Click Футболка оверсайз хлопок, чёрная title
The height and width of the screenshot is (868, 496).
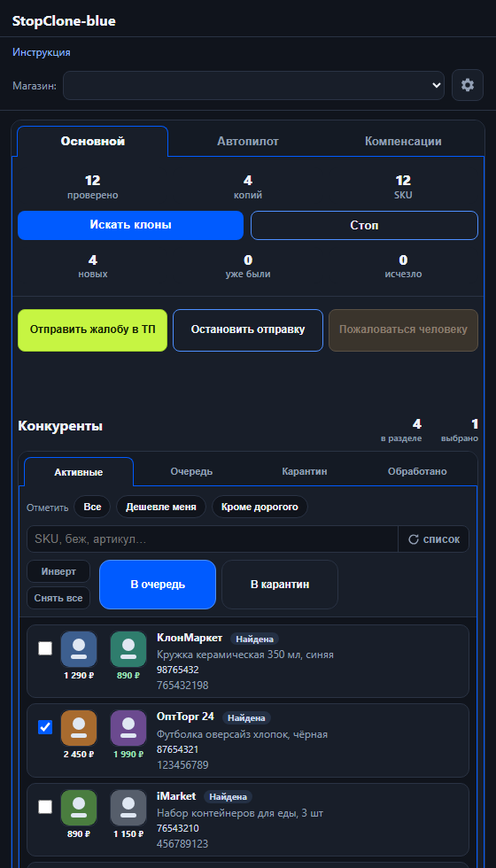[243, 734]
